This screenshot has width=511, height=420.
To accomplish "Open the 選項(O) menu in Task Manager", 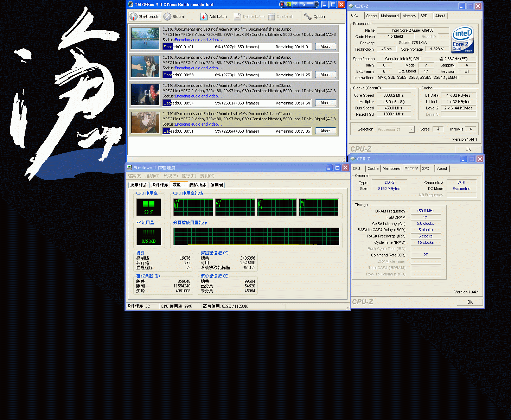I will tap(152, 176).
